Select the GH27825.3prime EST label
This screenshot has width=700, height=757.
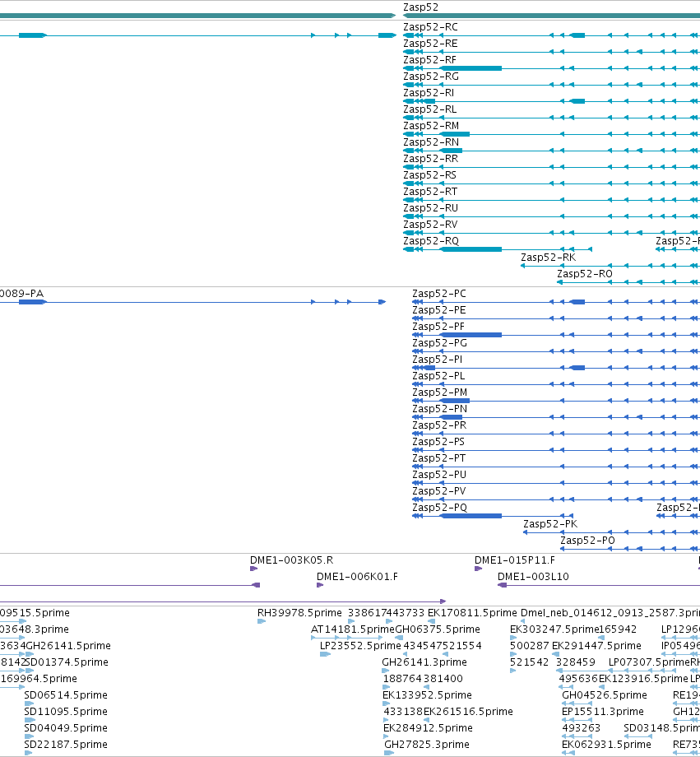(x=427, y=744)
